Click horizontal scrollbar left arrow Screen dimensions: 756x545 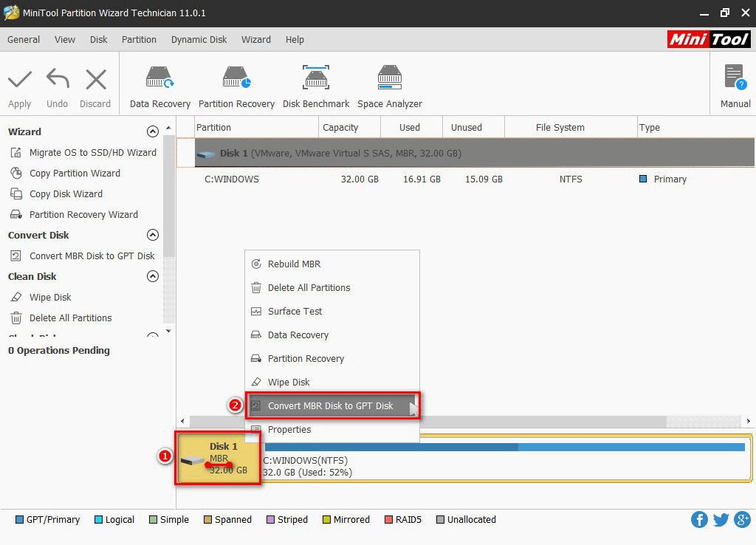pyautogui.click(x=182, y=421)
